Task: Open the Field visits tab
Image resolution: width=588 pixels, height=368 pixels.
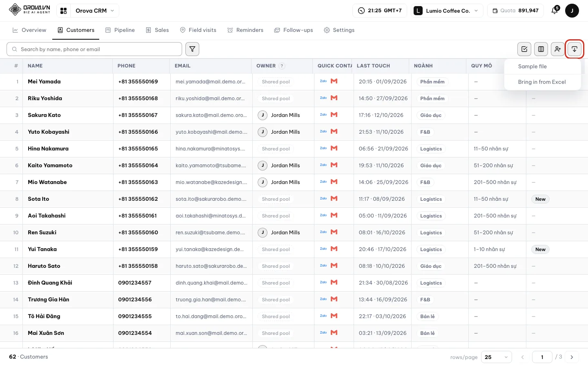Action: point(198,30)
